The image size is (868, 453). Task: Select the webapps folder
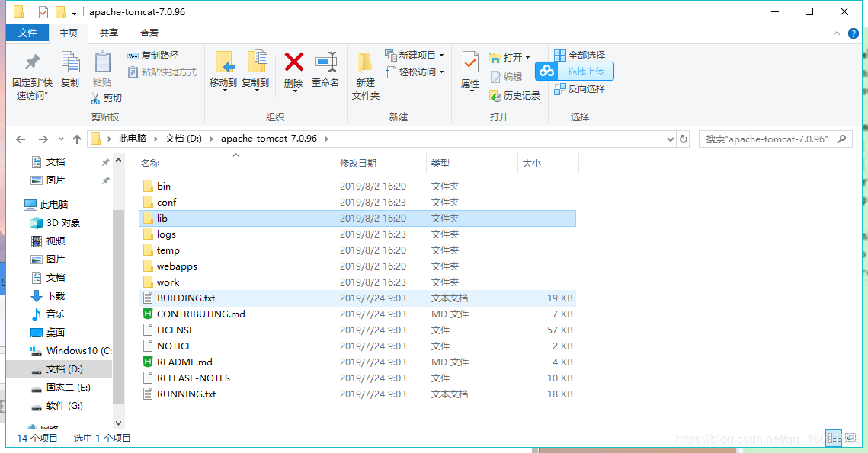coord(357,266)
